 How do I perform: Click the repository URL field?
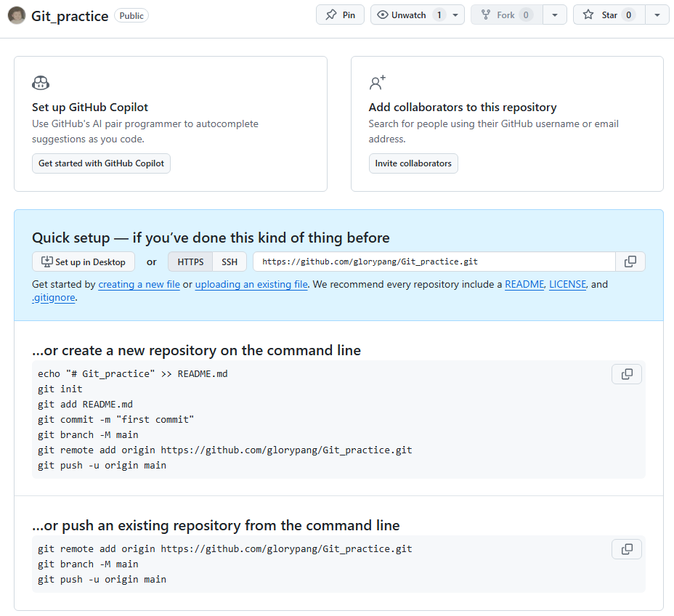coord(434,262)
